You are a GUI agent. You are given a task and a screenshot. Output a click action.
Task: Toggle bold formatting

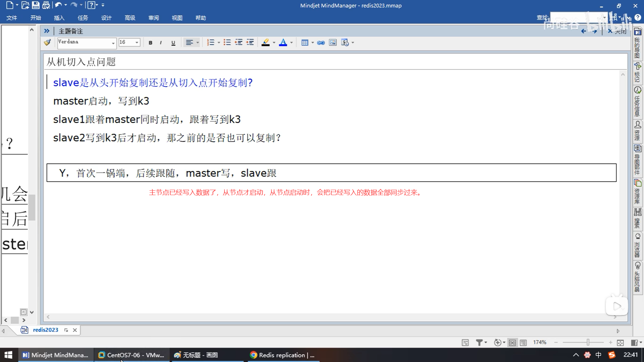(150, 43)
